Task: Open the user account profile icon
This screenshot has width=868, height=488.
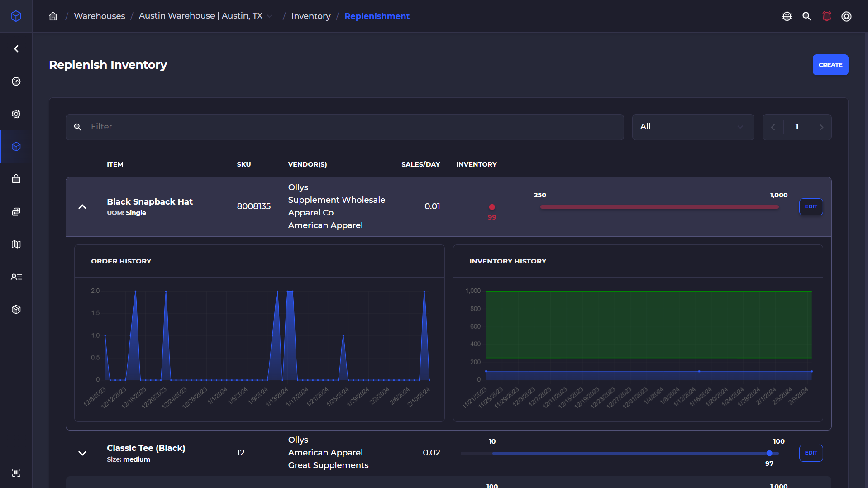Action: pyautogui.click(x=847, y=16)
